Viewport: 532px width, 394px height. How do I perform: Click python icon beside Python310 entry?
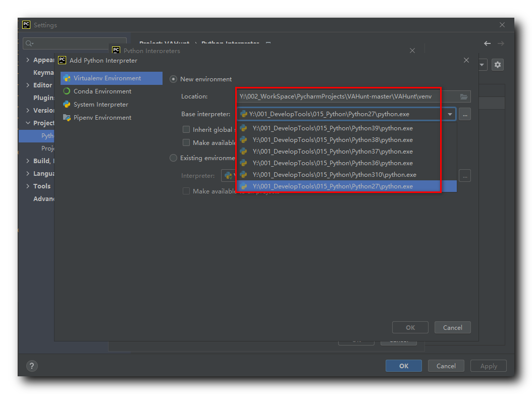tap(244, 175)
